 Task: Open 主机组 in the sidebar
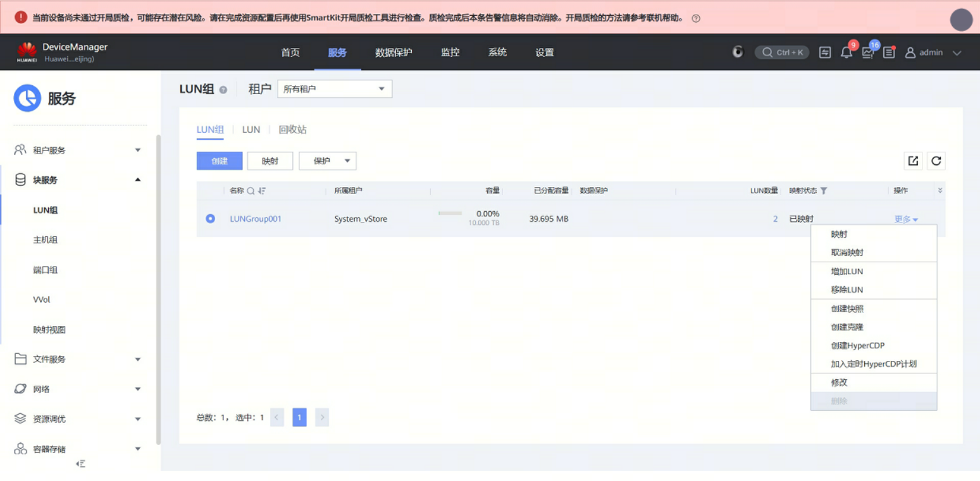click(x=46, y=240)
